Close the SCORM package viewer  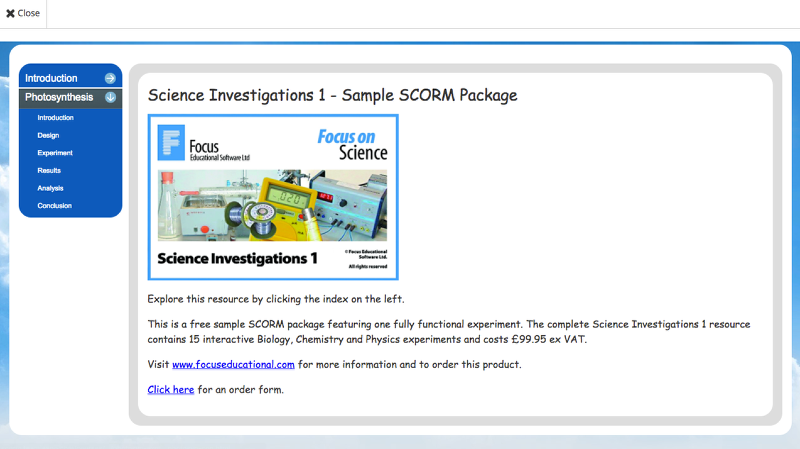tap(23, 13)
